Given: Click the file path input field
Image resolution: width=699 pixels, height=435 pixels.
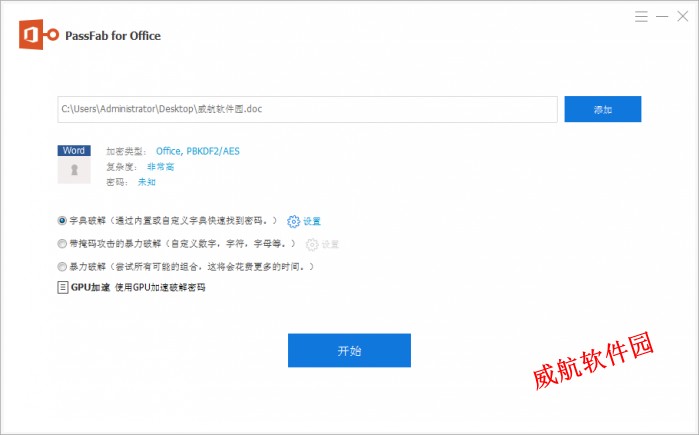Looking at the screenshot, I should point(307,109).
